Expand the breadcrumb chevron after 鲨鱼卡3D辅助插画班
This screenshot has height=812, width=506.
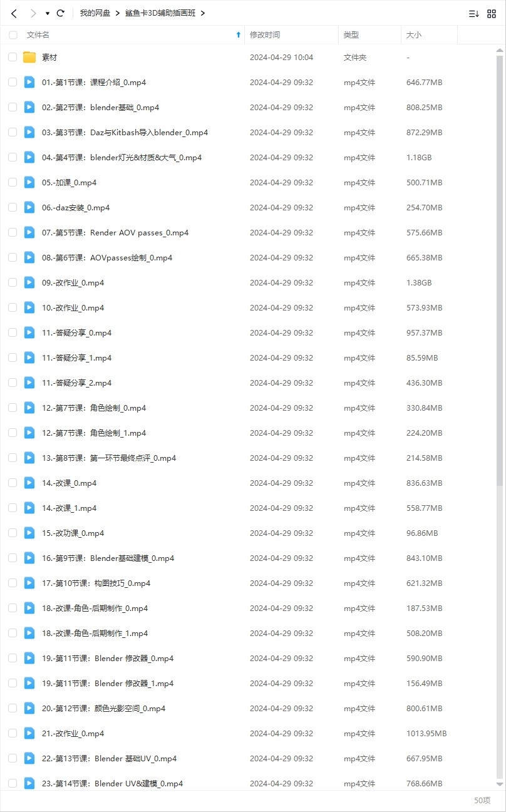[203, 13]
